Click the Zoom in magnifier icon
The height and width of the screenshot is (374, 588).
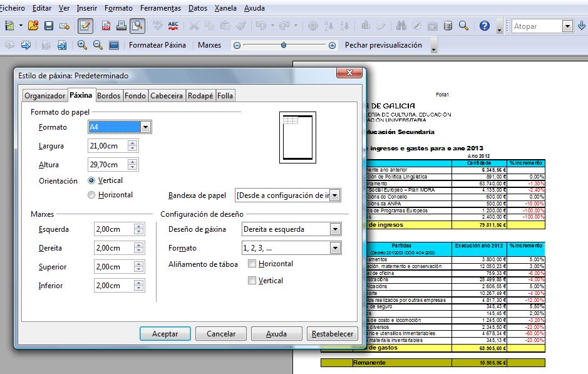pos(82,45)
